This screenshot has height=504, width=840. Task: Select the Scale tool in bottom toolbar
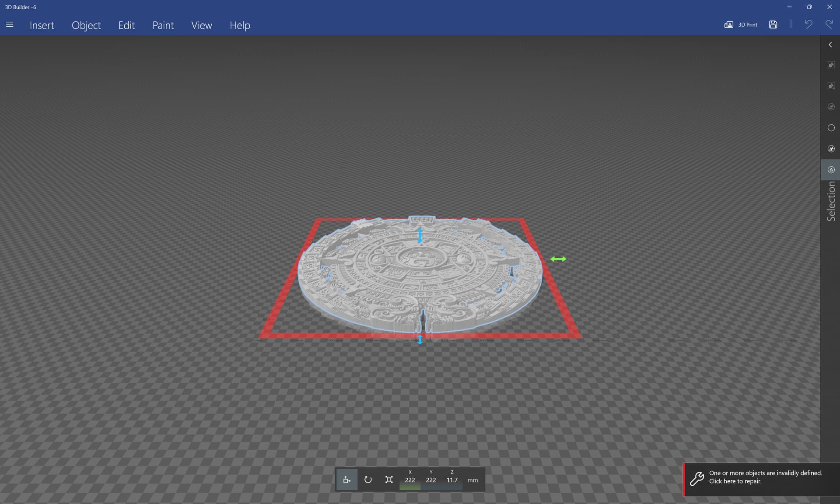point(389,480)
